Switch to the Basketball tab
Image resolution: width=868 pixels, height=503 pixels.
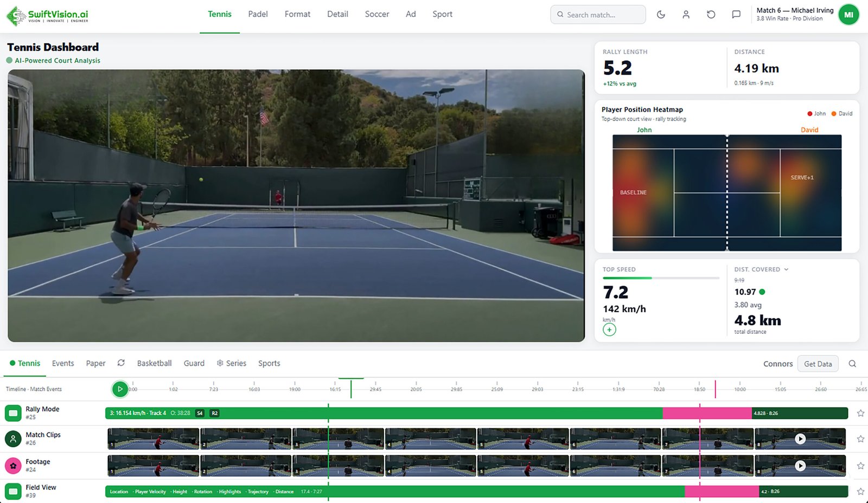coord(154,363)
